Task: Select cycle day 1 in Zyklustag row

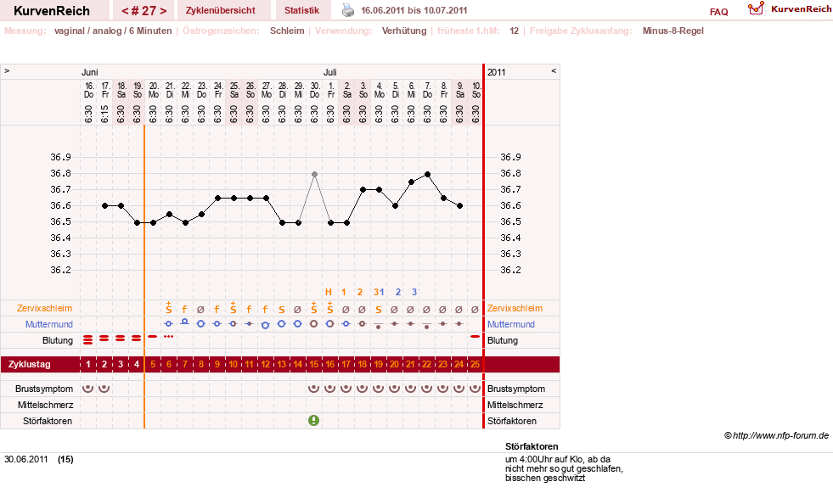Action: [88, 364]
